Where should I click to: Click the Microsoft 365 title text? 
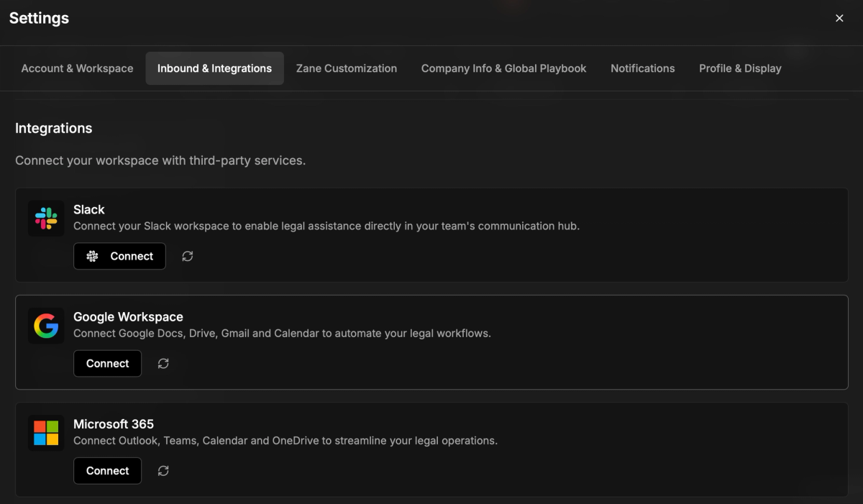tap(114, 423)
